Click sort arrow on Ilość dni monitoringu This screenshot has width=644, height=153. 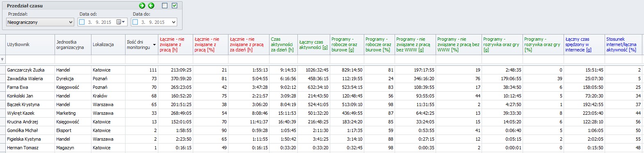click(154, 45)
